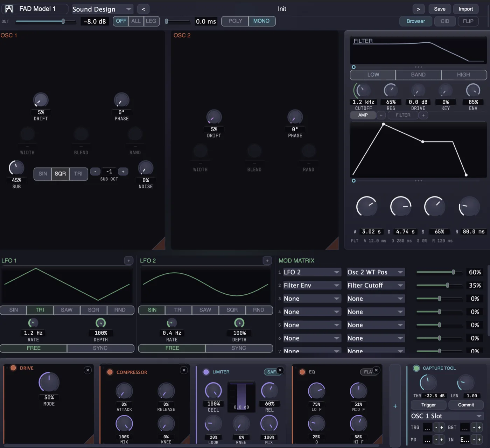The width and height of the screenshot is (490, 448).
Task: Toggle the Drive effect power button
Action: (13, 368)
